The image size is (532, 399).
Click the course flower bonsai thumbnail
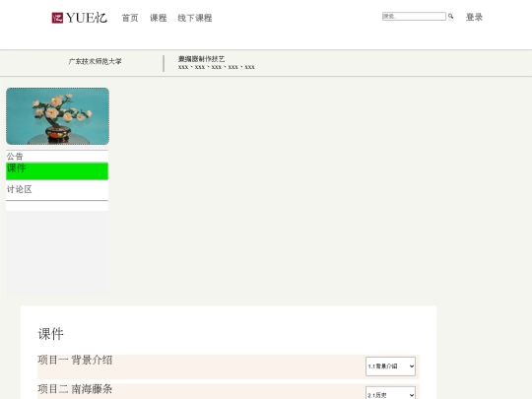(58, 116)
